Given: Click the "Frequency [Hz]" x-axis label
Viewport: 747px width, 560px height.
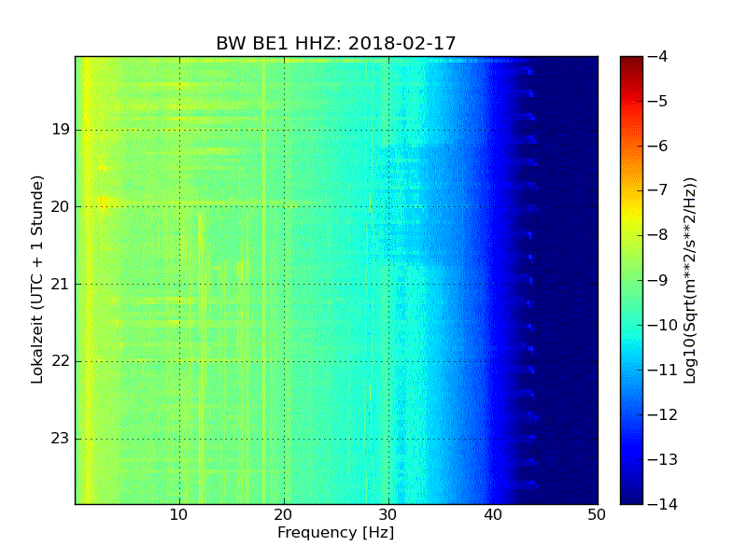Looking at the screenshot, I should (x=336, y=532).
